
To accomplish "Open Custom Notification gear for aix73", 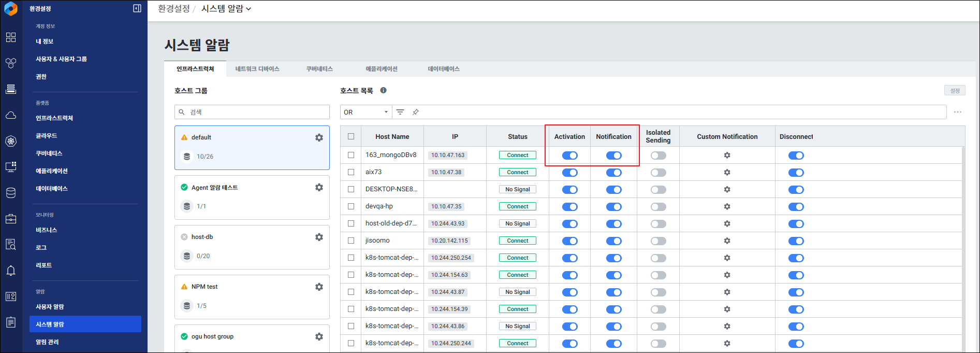I will click(x=727, y=172).
